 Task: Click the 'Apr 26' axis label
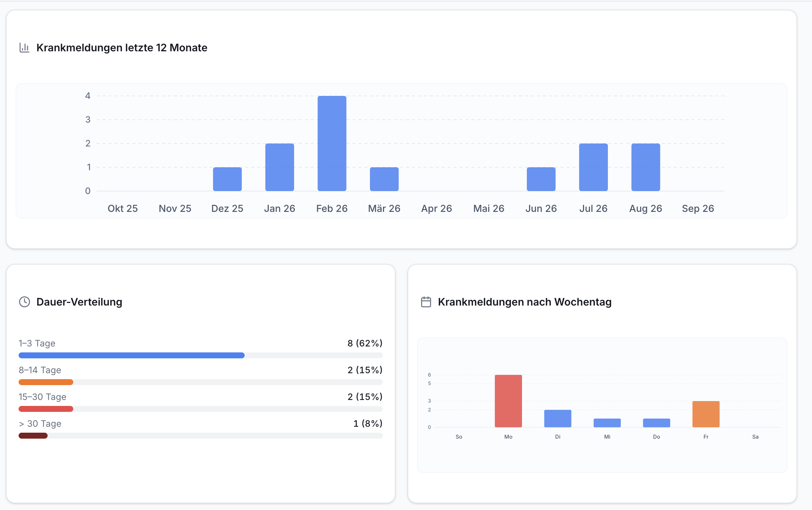pos(436,209)
